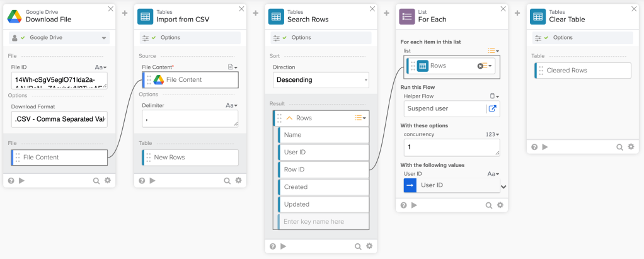This screenshot has width=644, height=259.
Task: Close the Search Rows card
Action: 372,9
